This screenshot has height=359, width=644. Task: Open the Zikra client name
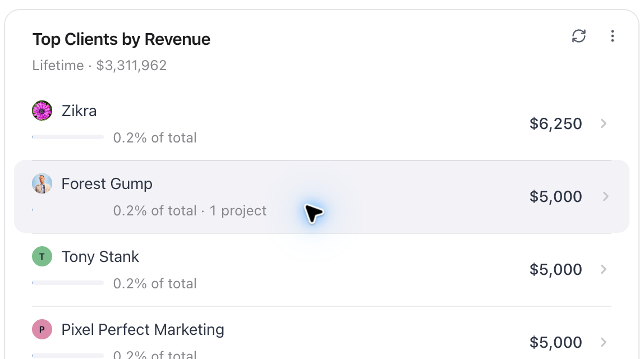(79, 111)
